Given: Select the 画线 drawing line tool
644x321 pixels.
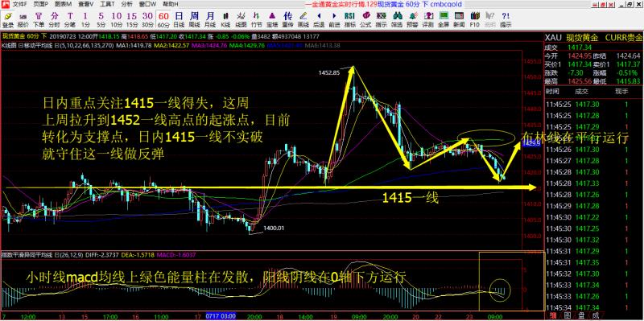Looking at the screenshot, I should 303,19.
